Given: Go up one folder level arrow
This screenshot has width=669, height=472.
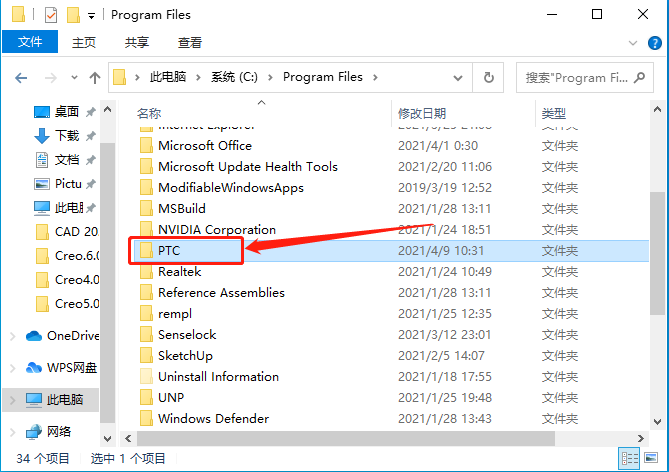Looking at the screenshot, I should 95,78.
